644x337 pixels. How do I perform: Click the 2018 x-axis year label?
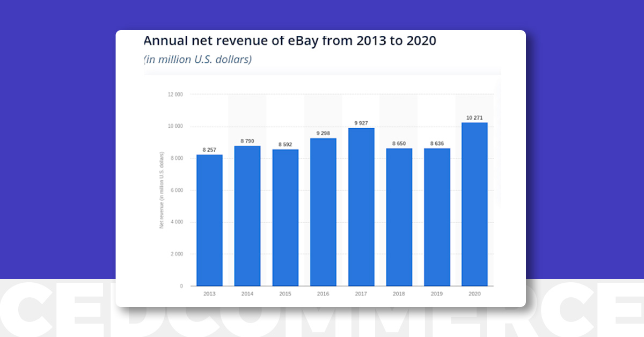click(x=399, y=294)
